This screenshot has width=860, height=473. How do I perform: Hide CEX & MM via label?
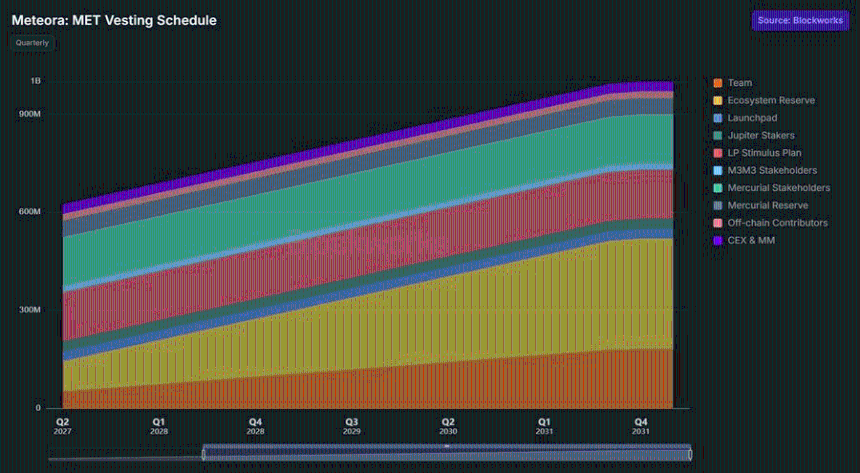tap(751, 241)
